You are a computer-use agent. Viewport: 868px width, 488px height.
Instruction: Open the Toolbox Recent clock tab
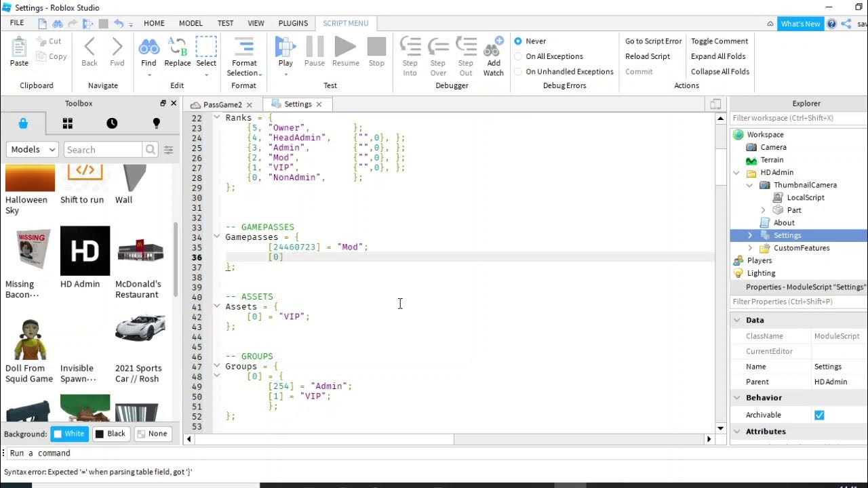[x=112, y=123]
